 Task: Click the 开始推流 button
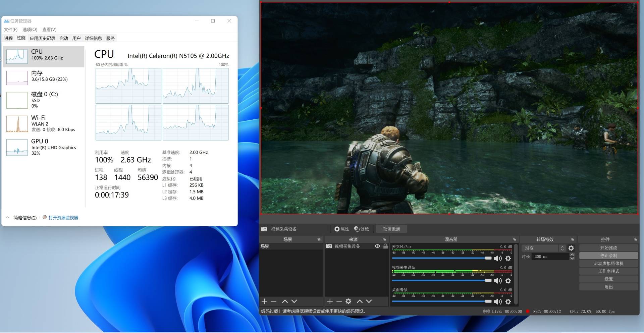click(608, 248)
